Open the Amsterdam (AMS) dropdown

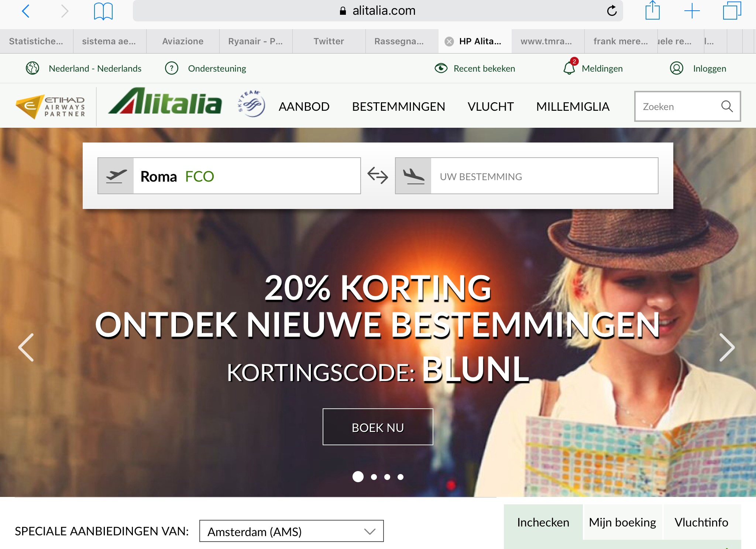(292, 531)
